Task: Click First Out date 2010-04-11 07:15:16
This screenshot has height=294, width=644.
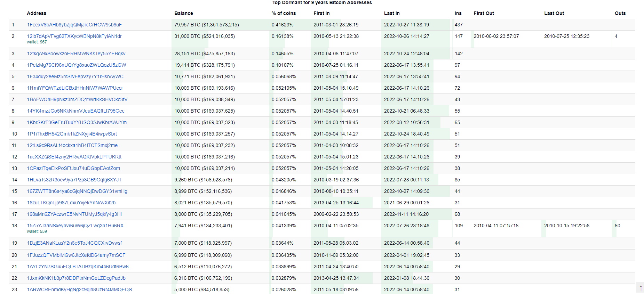Action: (496, 226)
